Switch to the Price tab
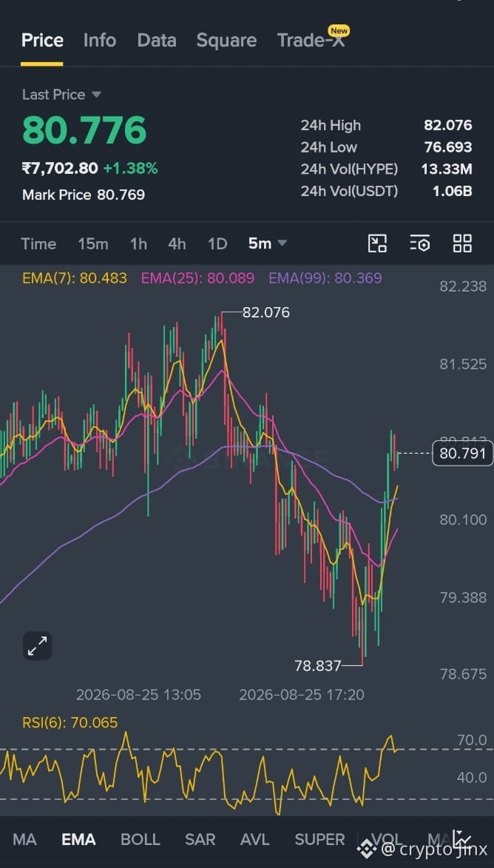 42,41
